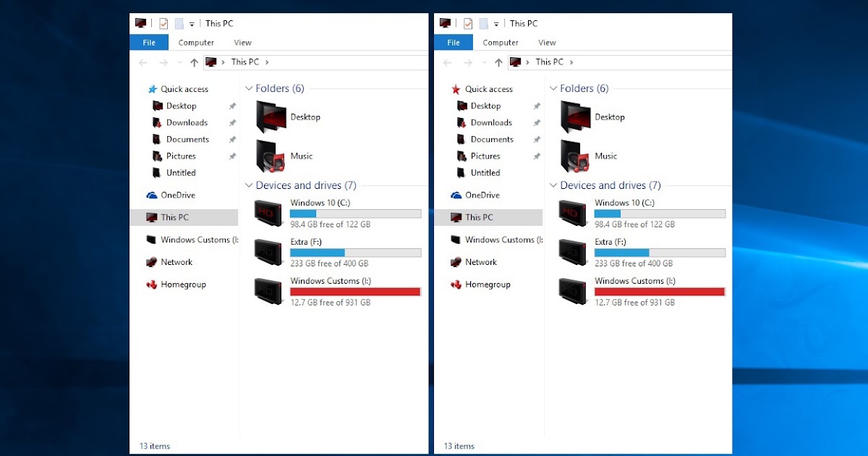The height and width of the screenshot is (456, 868).
Task: Collapse Folders (6) group in left window
Action: (249, 89)
